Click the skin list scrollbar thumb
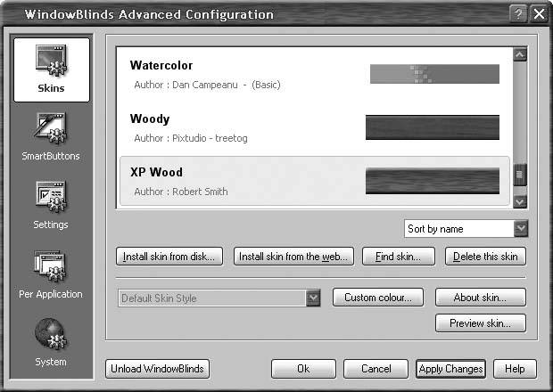 (520, 175)
